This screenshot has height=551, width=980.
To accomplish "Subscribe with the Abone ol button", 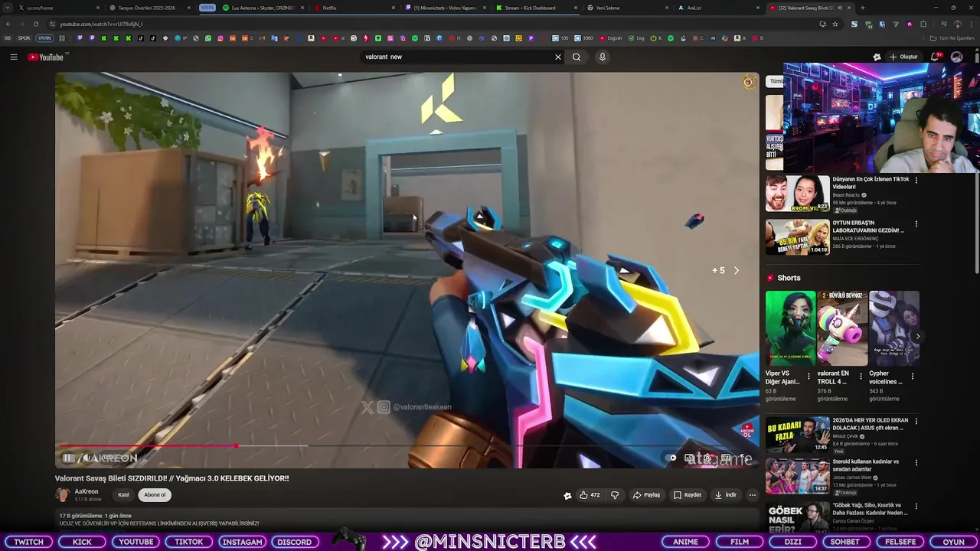I will pos(155,495).
